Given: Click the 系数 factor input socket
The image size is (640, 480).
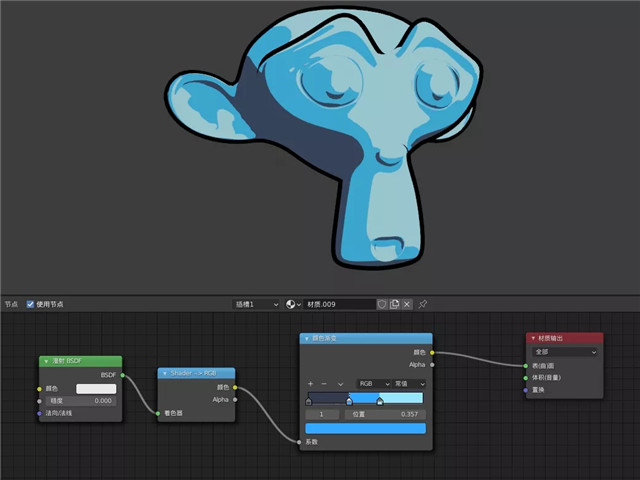Looking at the screenshot, I should coord(299,442).
